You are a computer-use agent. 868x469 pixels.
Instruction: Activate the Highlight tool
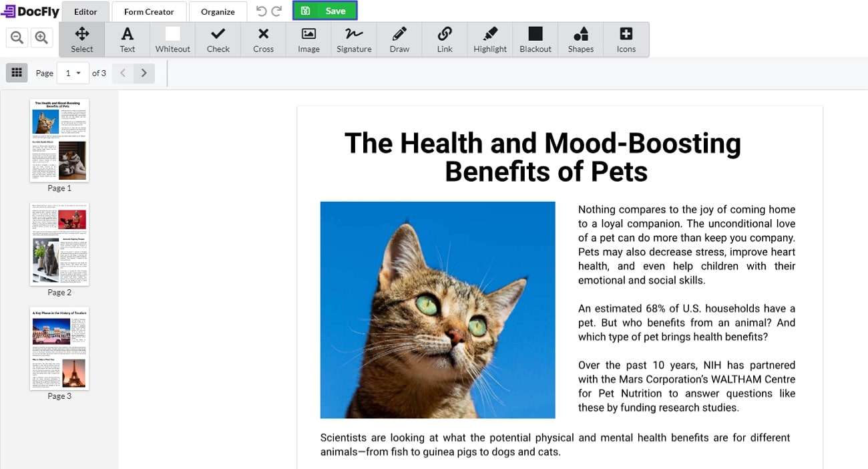click(x=489, y=39)
